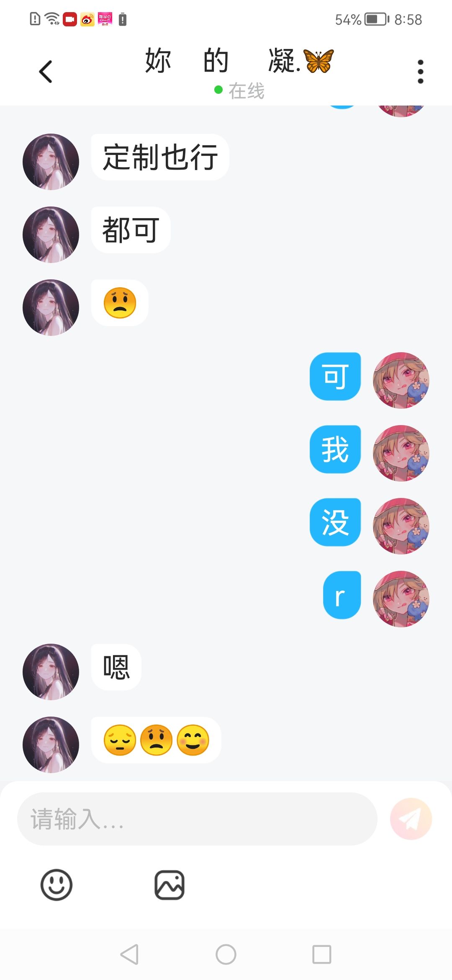Tap the 嗯 reply bubble
The image size is (452, 980).
[116, 667]
